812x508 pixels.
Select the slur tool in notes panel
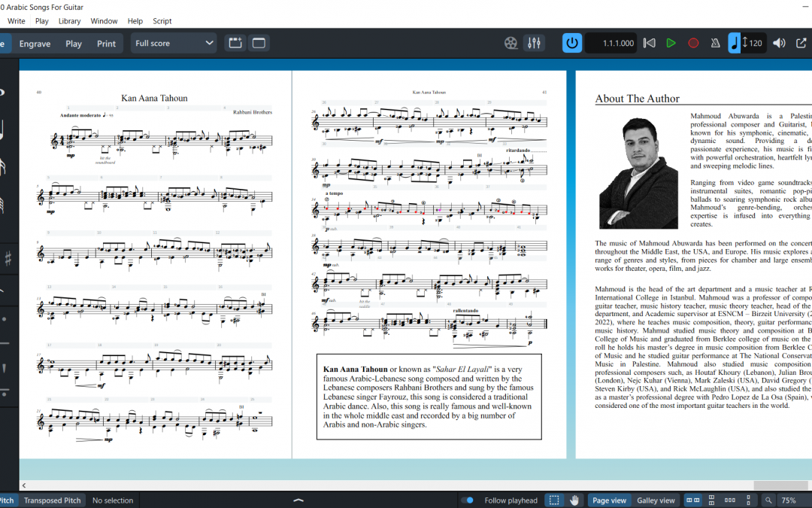3,291
